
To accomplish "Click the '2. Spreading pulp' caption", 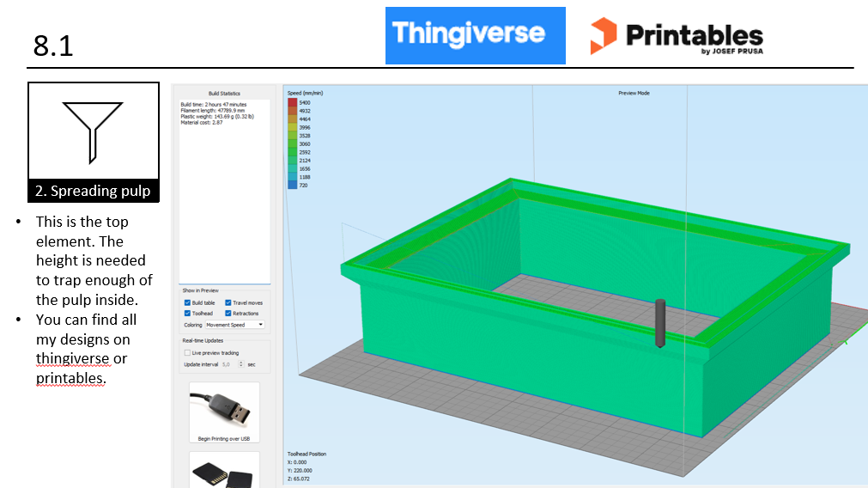I will click(x=93, y=191).
